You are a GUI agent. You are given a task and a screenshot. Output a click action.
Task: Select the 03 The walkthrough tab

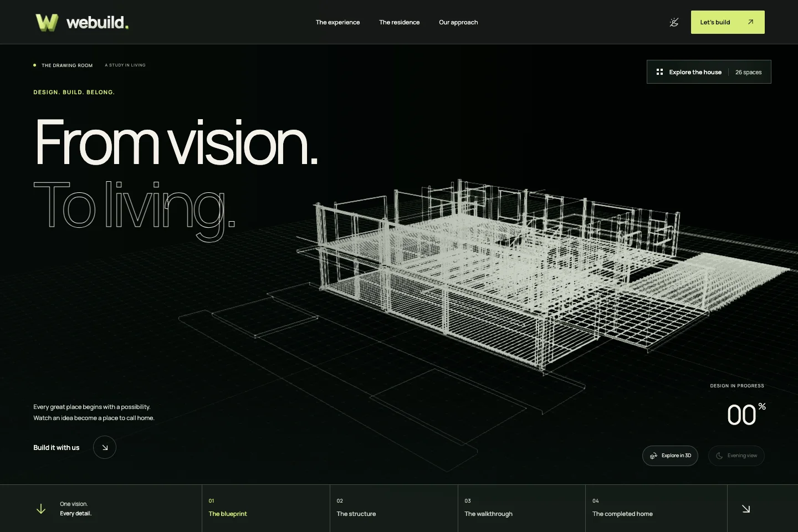click(x=521, y=509)
